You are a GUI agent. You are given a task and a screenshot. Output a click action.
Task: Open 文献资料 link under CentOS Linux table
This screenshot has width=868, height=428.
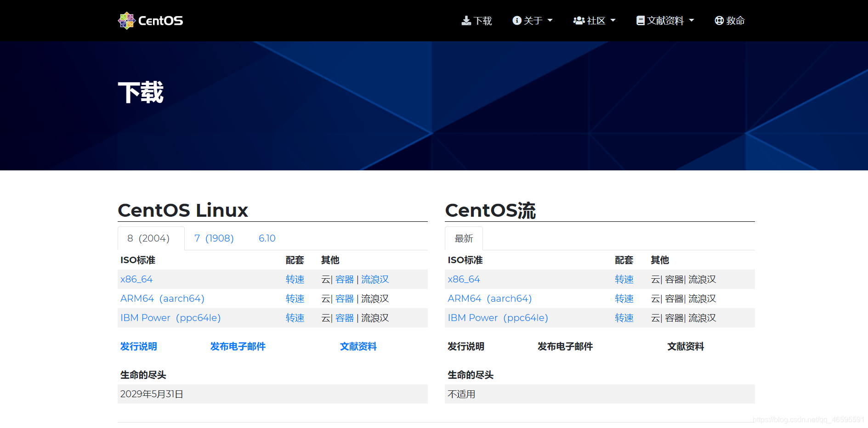(358, 346)
